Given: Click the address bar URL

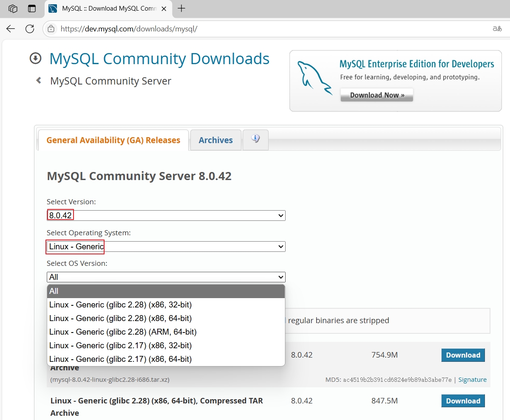Looking at the screenshot, I should click(x=129, y=29).
